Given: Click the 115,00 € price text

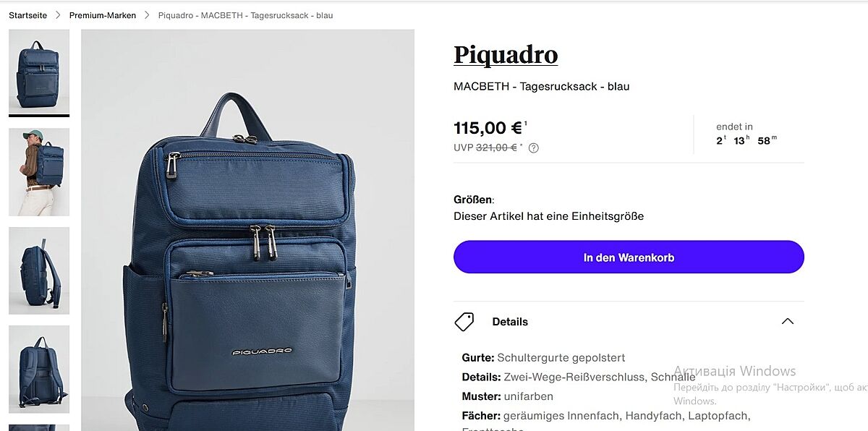Looking at the screenshot, I should pos(488,128).
